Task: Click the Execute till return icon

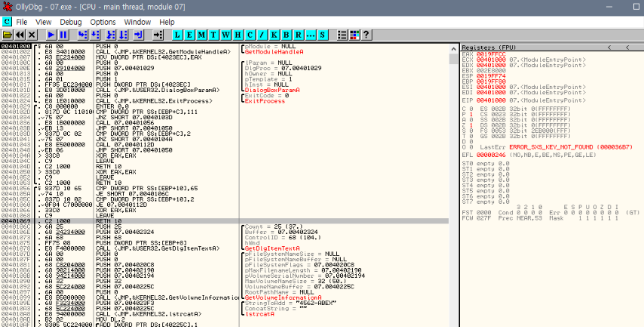Action: (139, 35)
